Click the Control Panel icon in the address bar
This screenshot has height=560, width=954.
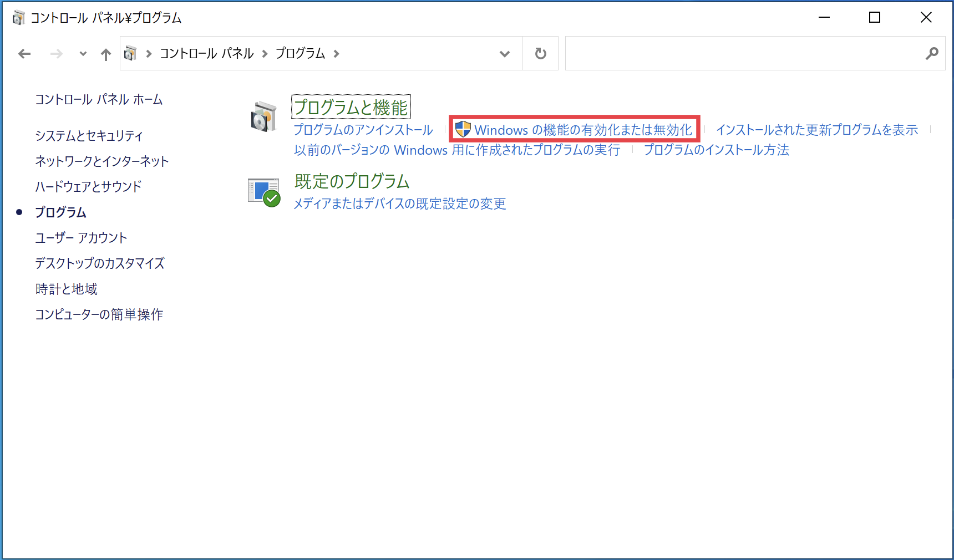point(131,53)
